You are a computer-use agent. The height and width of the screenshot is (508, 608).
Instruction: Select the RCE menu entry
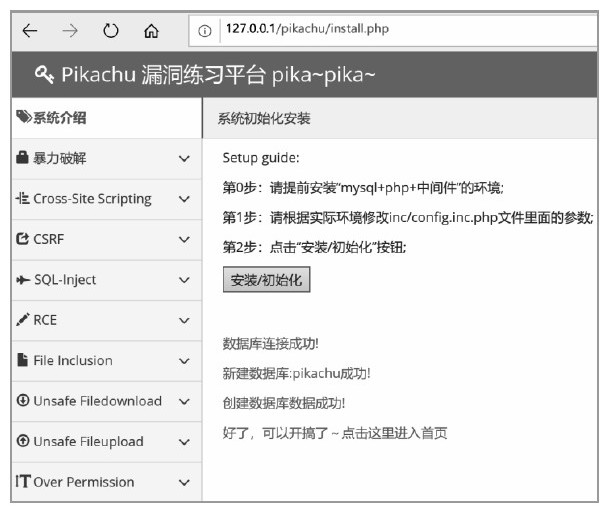pyautogui.click(x=107, y=320)
